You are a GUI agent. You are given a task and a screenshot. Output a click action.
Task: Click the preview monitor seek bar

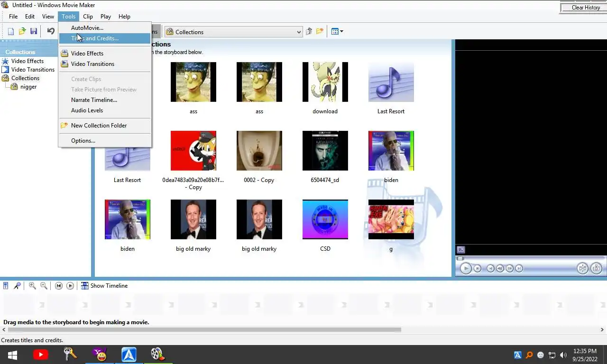click(x=530, y=258)
